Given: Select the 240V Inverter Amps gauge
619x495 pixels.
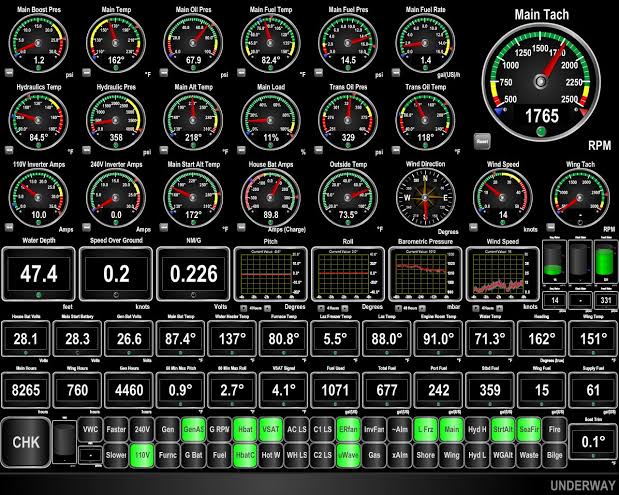Looking at the screenshot, I should tap(116, 198).
